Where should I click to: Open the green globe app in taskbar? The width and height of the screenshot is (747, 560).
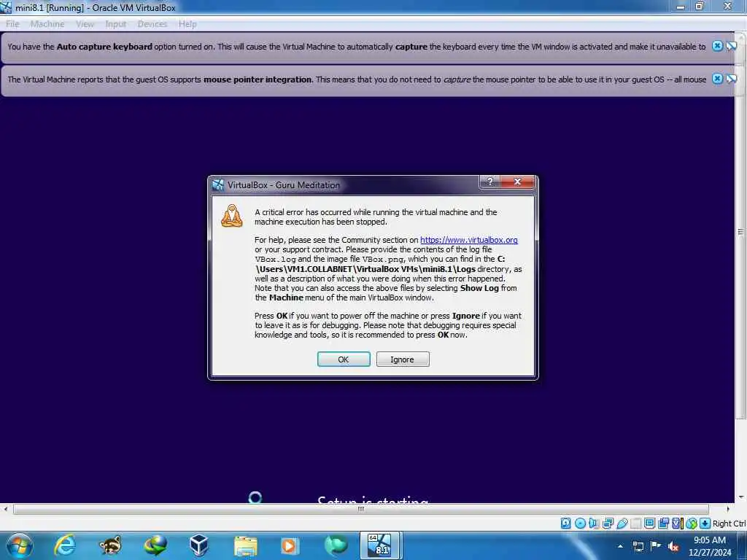(x=336, y=545)
